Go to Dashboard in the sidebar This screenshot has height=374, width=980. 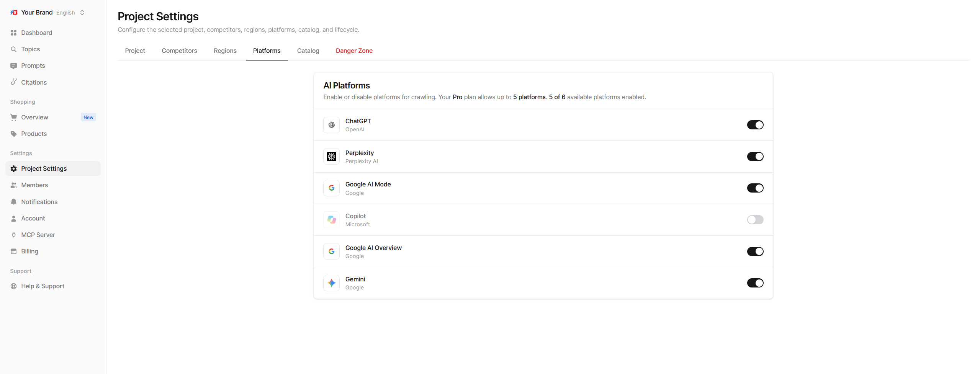[53, 33]
